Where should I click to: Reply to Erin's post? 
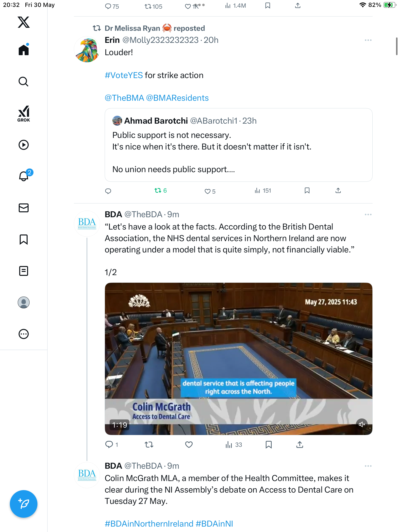108,191
